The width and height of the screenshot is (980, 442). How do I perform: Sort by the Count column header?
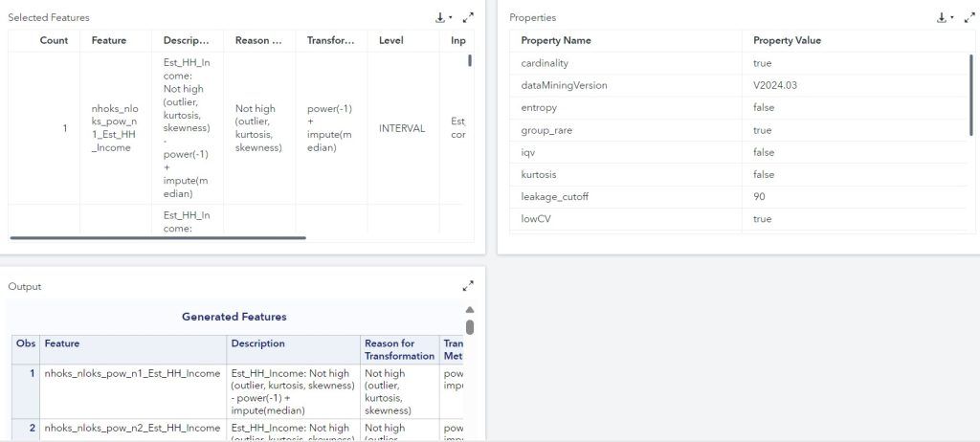coord(54,40)
